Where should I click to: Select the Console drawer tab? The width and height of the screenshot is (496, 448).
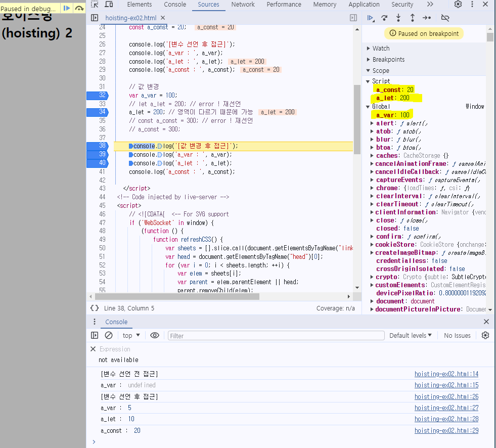click(116, 322)
